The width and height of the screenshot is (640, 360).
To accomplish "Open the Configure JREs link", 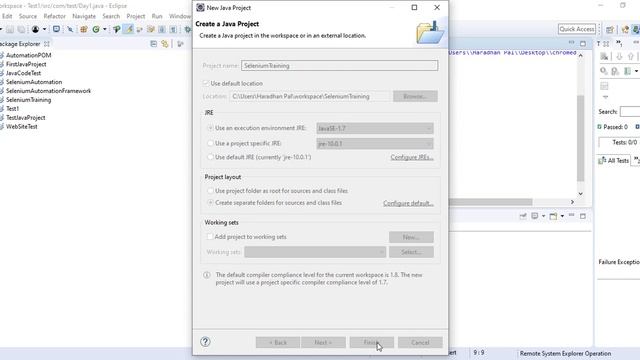I will pos(411,157).
